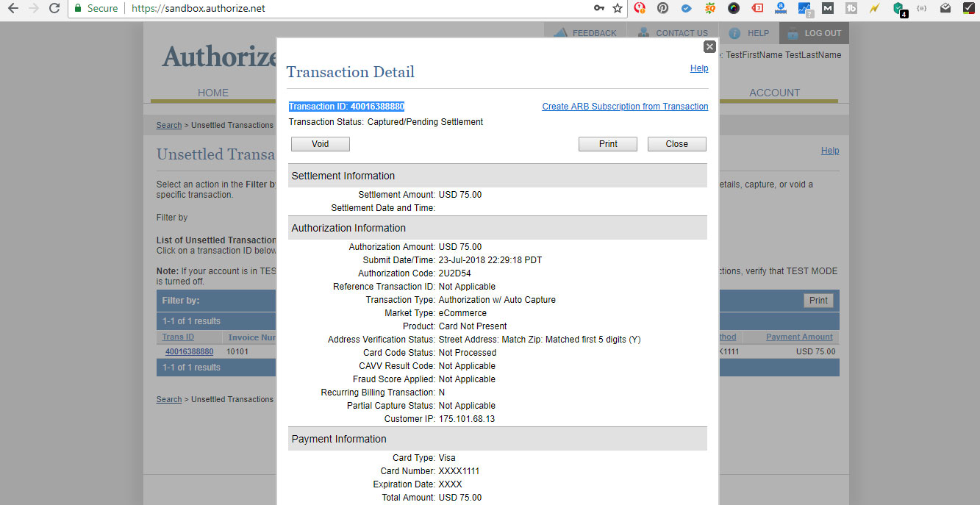Click the Help link in Transaction Detail
Image resolution: width=980 pixels, height=505 pixels.
tap(699, 68)
